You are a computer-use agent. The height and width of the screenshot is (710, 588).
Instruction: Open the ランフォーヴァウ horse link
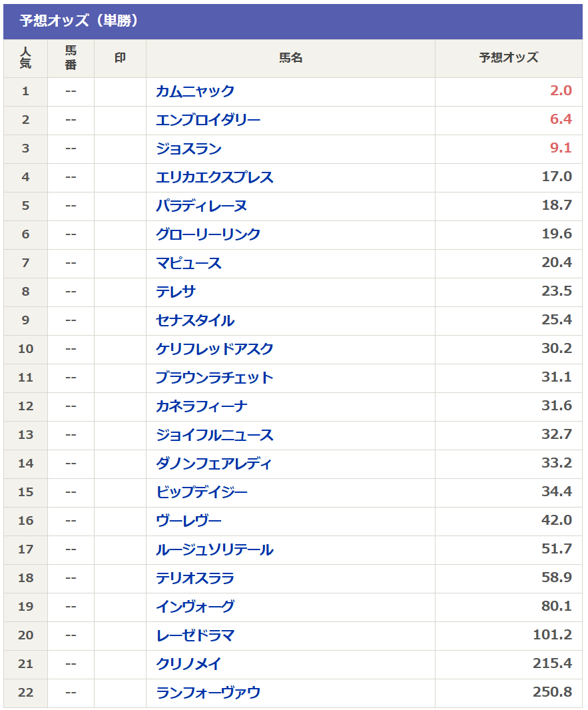208,693
